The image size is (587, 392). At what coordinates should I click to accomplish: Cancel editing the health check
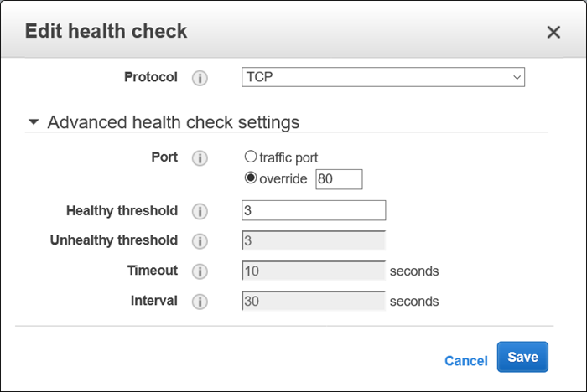coord(465,361)
